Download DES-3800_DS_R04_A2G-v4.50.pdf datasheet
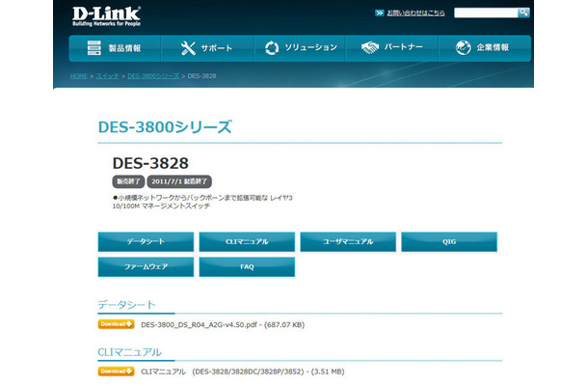 tap(117, 324)
